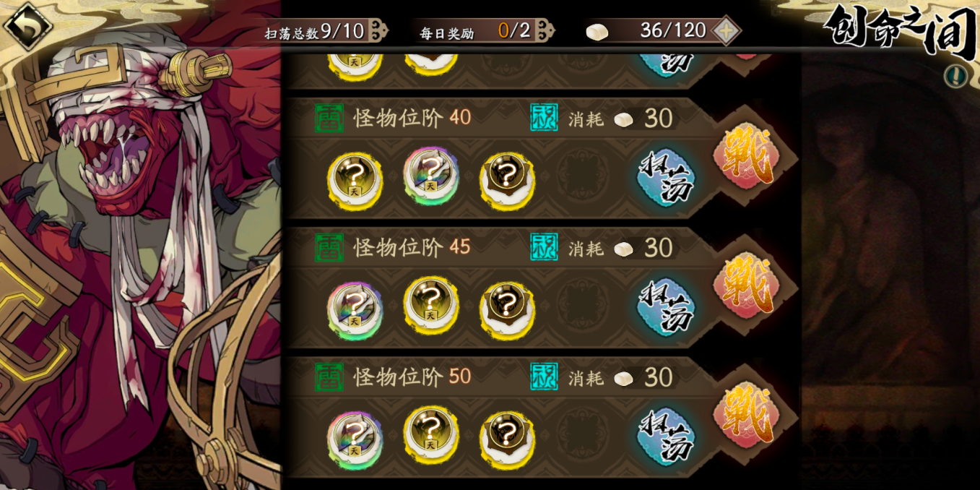The image size is (980, 490).
Task: Sweep the monster rank 45 stage
Action: [666, 307]
